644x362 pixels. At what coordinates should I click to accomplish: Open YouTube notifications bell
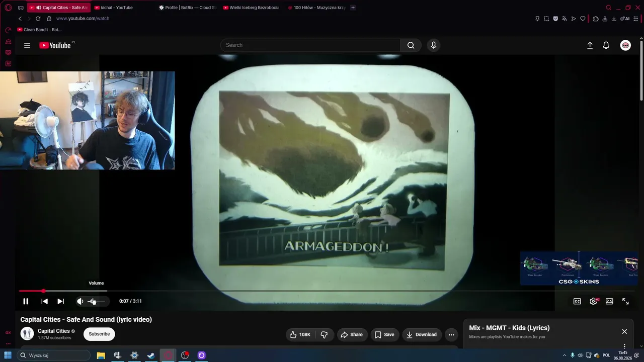click(606, 45)
